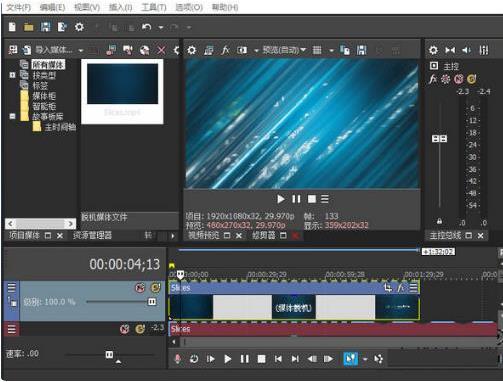Open the 预览(自动) quality dropdown

click(x=284, y=50)
